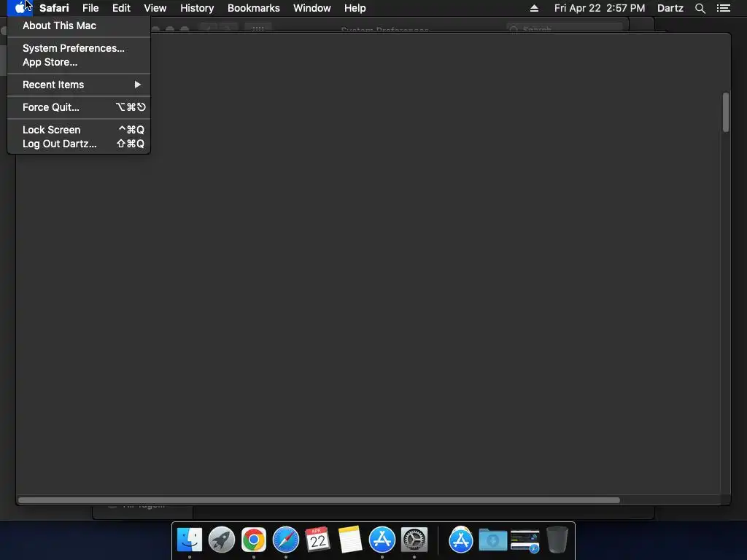Viewport: 747px width, 560px height.
Task: Open the View menu
Action: point(155,8)
